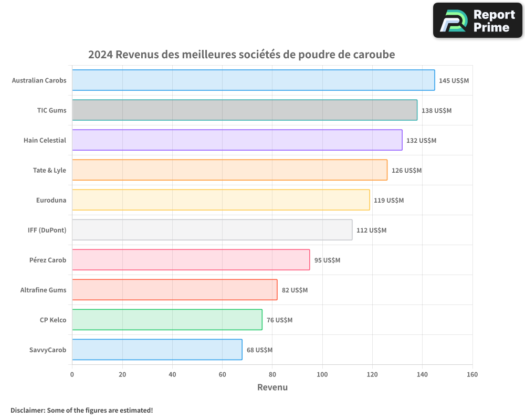Click the Report Prime brand text
The width and height of the screenshot is (525, 420).
pos(494,20)
